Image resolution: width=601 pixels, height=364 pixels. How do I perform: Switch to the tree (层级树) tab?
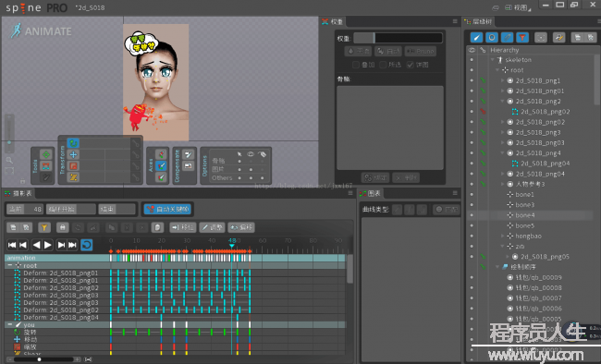478,22
